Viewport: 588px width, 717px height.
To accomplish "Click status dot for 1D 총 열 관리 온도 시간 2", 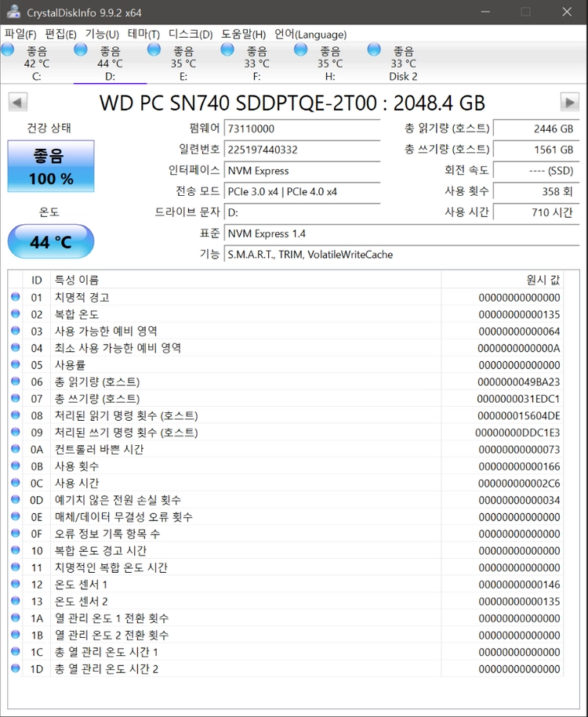I will 16,668.
